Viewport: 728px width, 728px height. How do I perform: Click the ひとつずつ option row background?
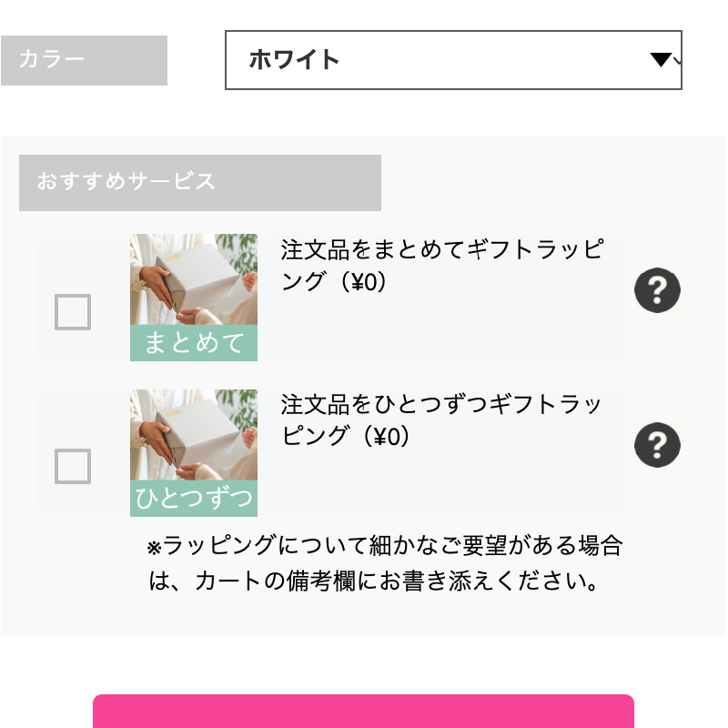(330, 452)
